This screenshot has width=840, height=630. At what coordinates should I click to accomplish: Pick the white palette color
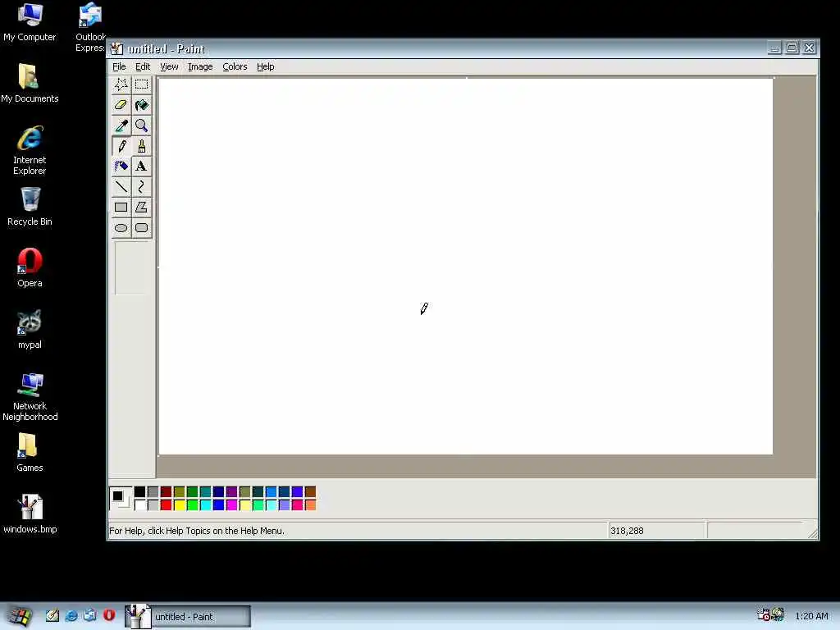click(x=139, y=504)
